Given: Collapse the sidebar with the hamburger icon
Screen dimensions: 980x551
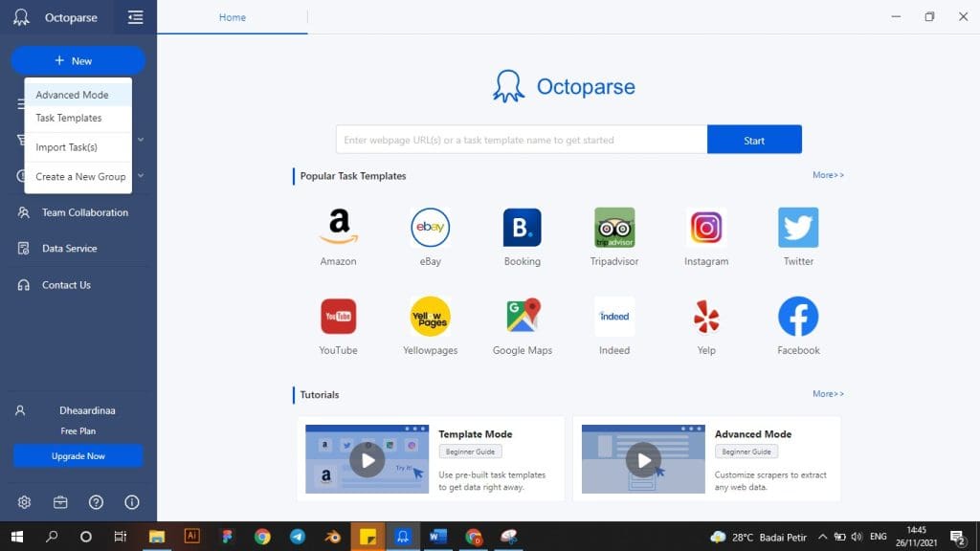Looking at the screenshot, I should coord(135,17).
